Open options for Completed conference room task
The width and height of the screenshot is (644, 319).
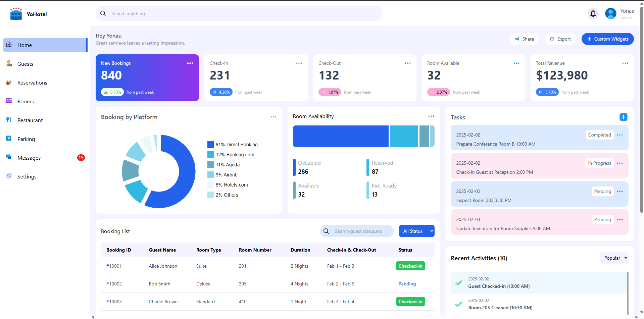tap(620, 135)
